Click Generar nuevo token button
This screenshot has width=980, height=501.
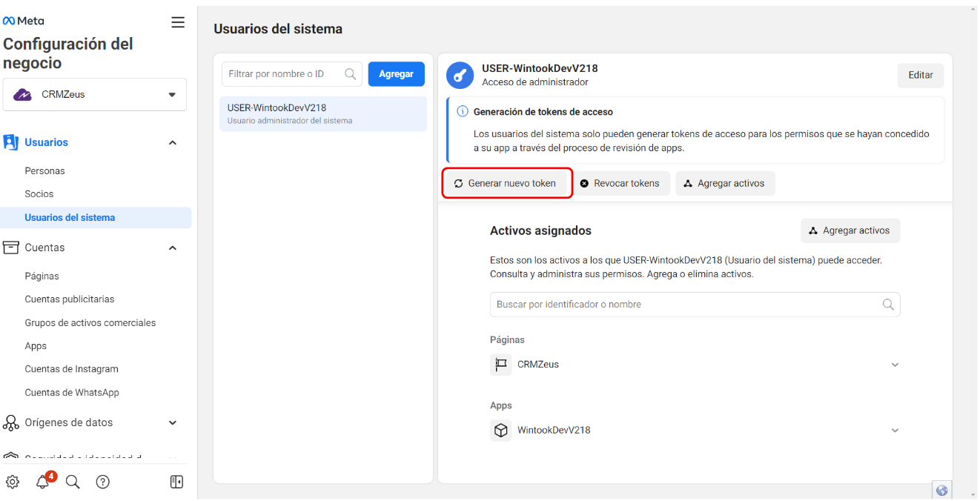[x=508, y=183]
